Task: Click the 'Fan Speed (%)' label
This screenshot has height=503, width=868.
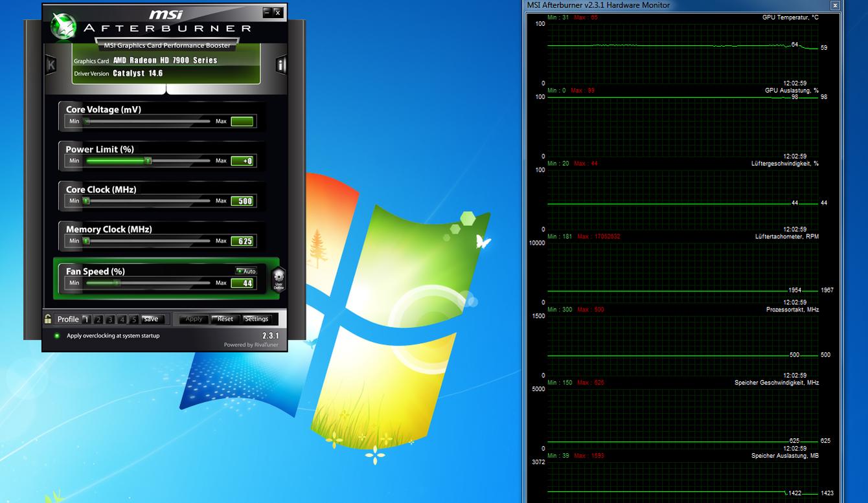Action: coord(95,271)
